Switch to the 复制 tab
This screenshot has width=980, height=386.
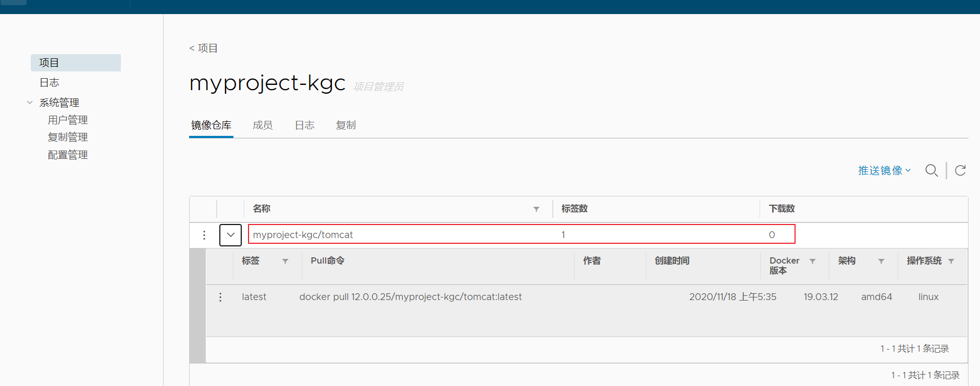346,125
